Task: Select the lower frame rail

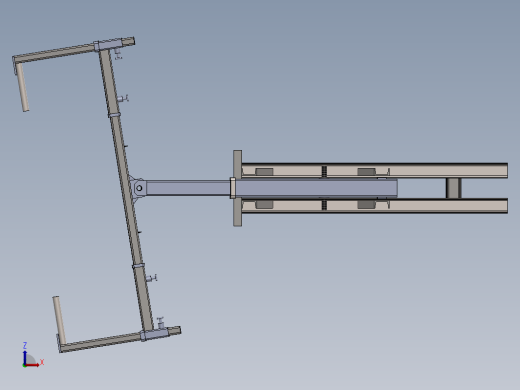Action: point(375,206)
